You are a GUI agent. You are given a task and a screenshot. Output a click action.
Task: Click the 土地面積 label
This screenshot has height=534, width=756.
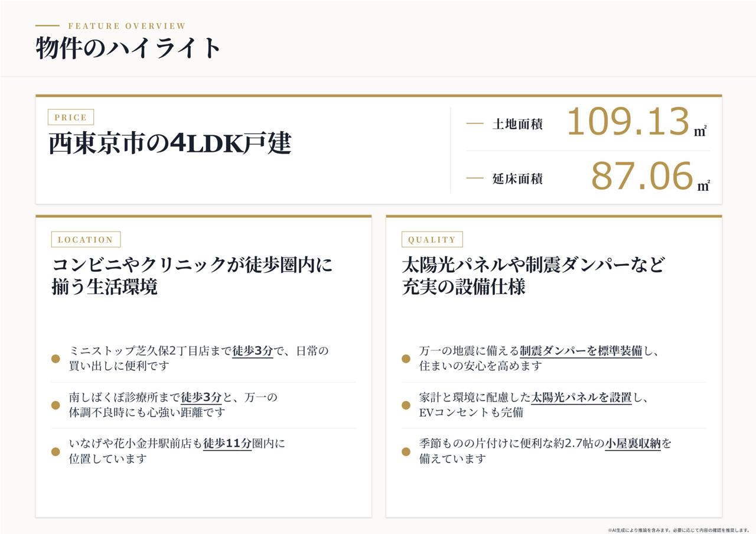coord(517,124)
